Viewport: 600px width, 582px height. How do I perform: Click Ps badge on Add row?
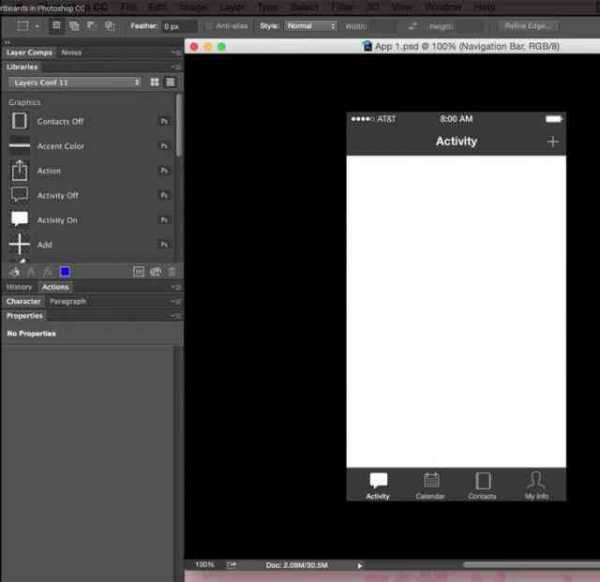click(x=164, y=244)
